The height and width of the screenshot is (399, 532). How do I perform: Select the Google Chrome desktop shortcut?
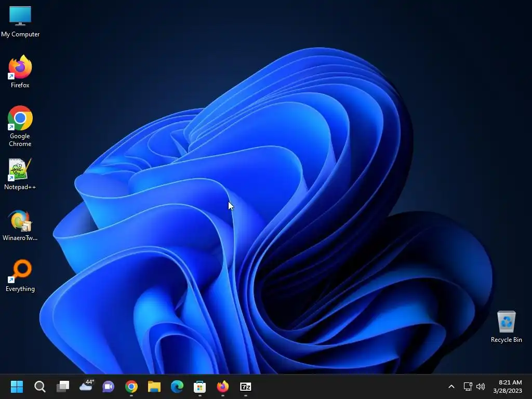[x=20, y=126]
